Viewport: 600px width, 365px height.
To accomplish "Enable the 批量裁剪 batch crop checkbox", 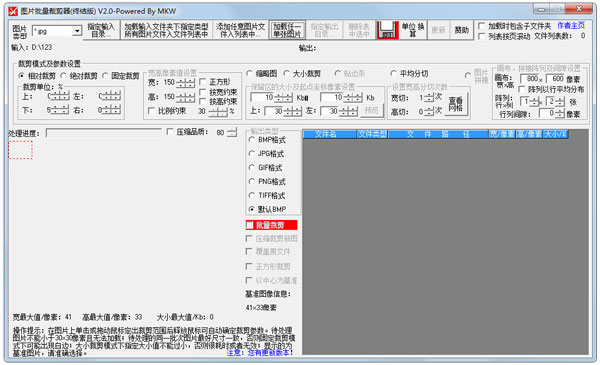I will click(250, 225).
